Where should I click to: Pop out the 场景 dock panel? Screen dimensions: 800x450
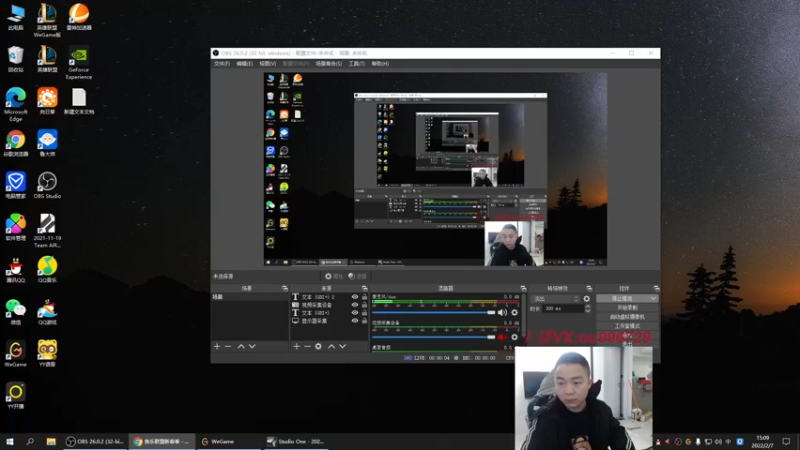click(285, 288)
